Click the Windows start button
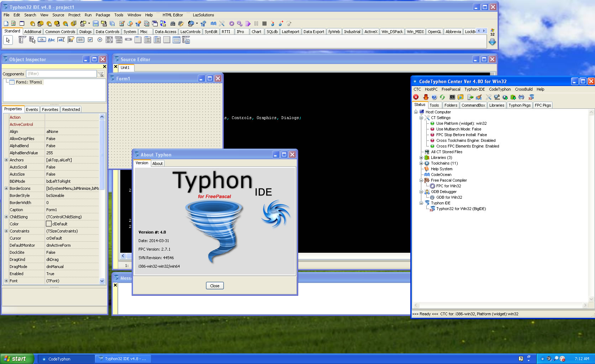 [17, 359]
